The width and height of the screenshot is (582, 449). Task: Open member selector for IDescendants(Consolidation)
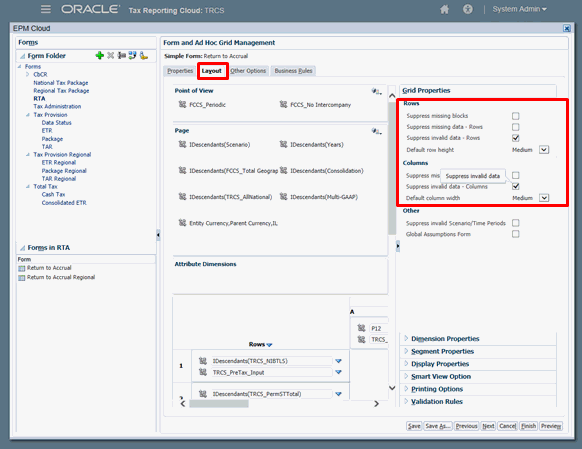tap(283, 170)
